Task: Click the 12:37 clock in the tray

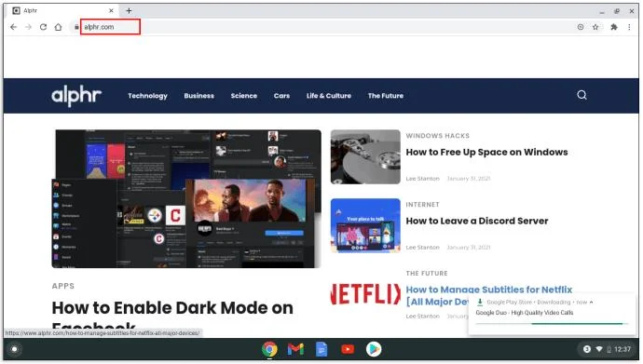Action: (622, 349)
